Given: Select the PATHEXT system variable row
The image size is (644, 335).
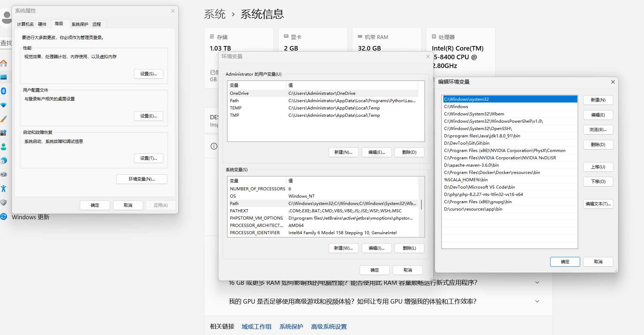Looking at the screenshot, I should point(239,211).
